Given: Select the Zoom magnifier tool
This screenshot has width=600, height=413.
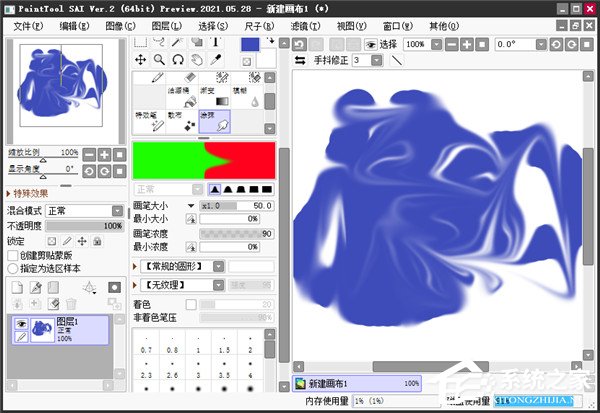Looking at the screenshot, I should [160, 59].
